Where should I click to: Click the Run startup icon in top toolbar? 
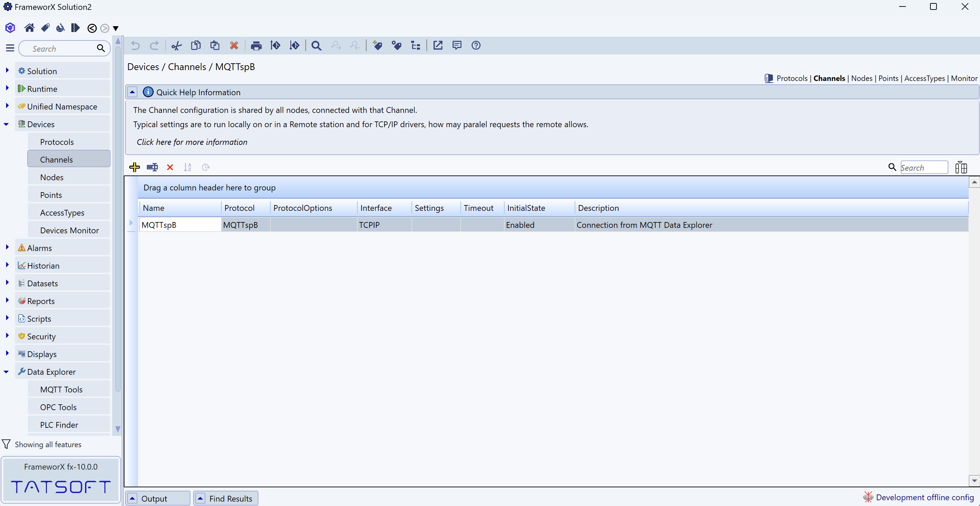pyautogui.click(x=75, y=28)
